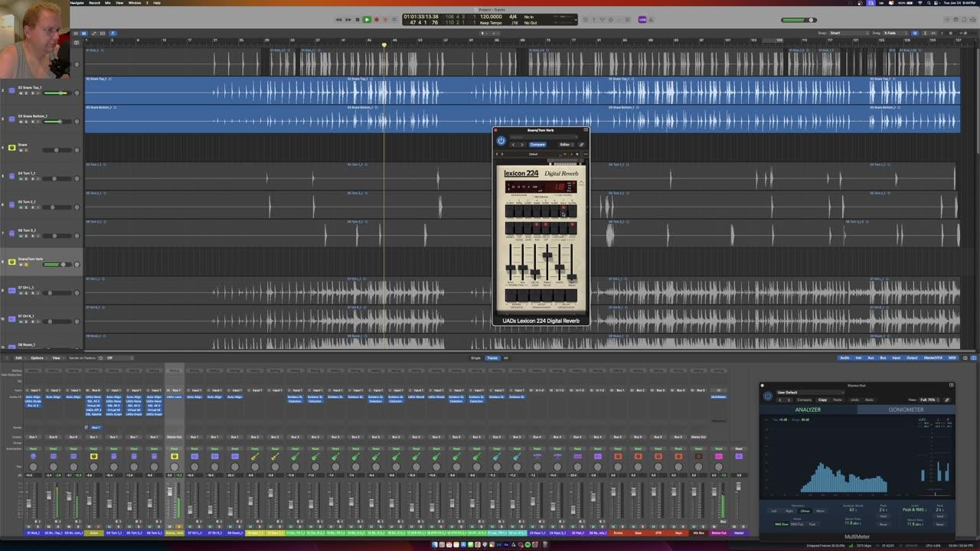The height and width of the screenshot is (551, 980).
Task: Click the red Record button in transport
Action: pos(376,19)
